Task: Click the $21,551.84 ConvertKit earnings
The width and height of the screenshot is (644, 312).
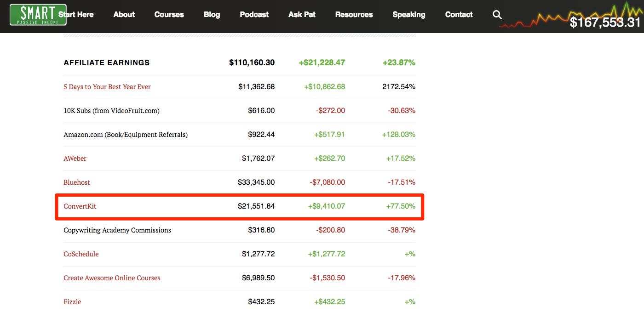Action: coord(257,206)
